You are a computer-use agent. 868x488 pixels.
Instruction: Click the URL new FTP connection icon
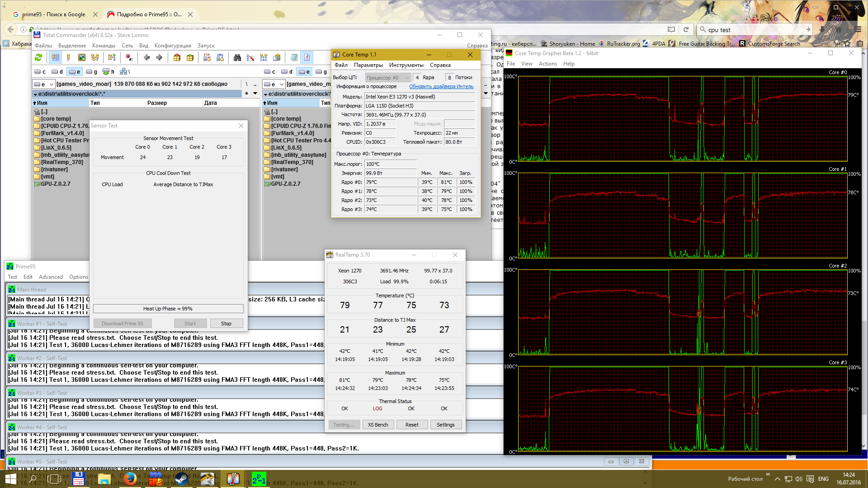point(220,57)
